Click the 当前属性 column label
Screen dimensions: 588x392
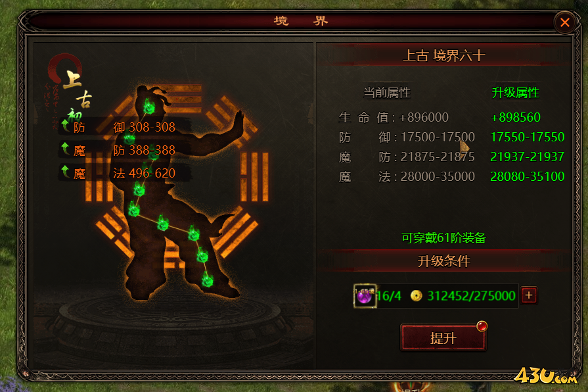[387, 92]
